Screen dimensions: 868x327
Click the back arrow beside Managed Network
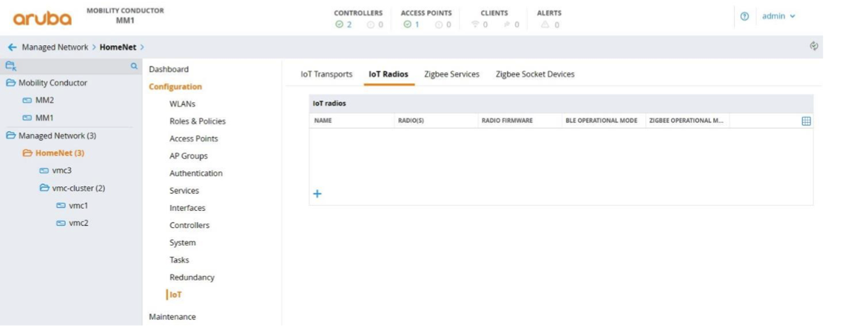12,47
